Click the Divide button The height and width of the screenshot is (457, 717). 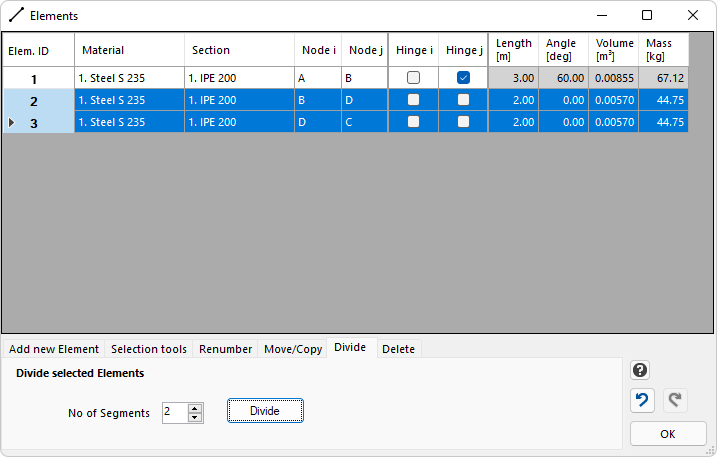pyautogui.click(x=265, y=411)
